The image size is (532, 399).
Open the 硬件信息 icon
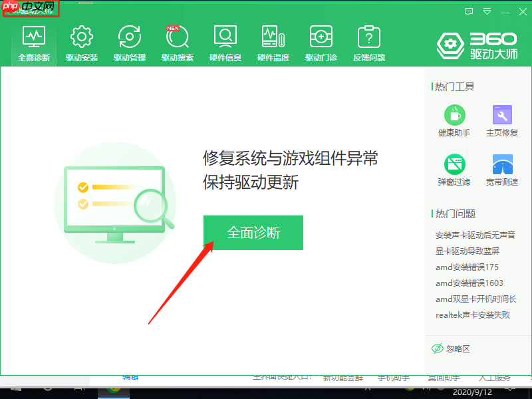click(225, 37)
